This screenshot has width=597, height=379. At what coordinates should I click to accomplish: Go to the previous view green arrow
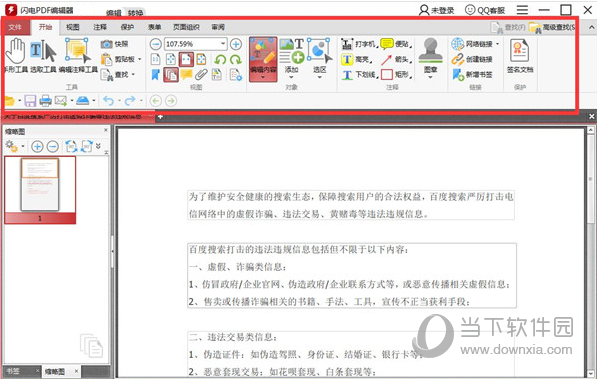click(155, 101)
